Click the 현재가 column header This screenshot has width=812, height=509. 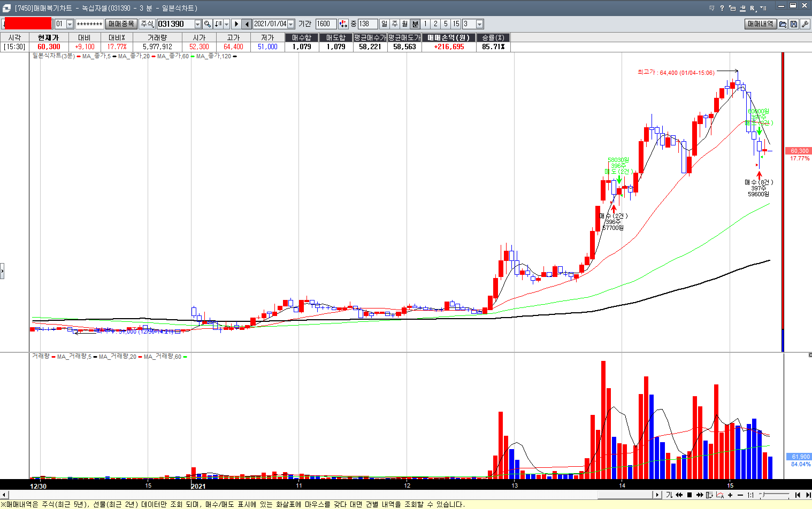click(x=49, y=37)
